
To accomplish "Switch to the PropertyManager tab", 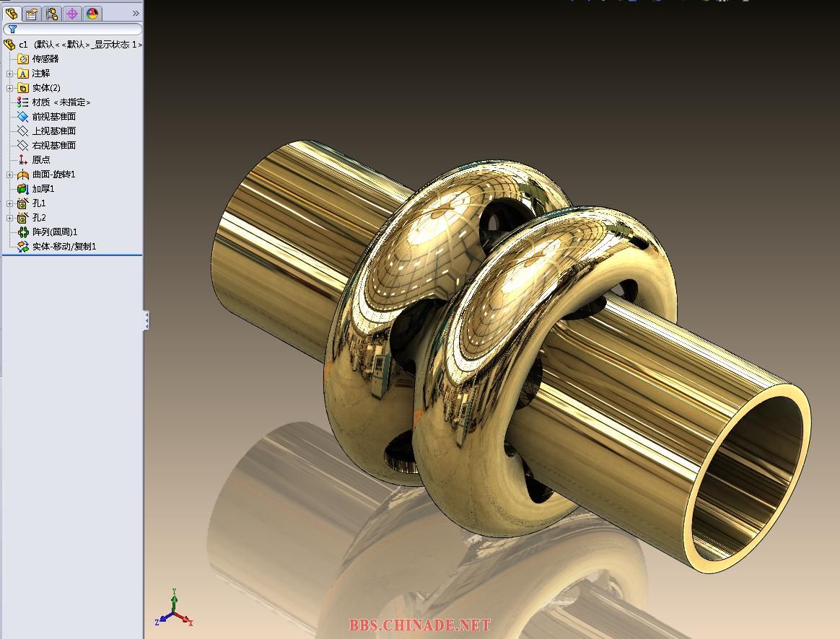I will pos(31,14).
